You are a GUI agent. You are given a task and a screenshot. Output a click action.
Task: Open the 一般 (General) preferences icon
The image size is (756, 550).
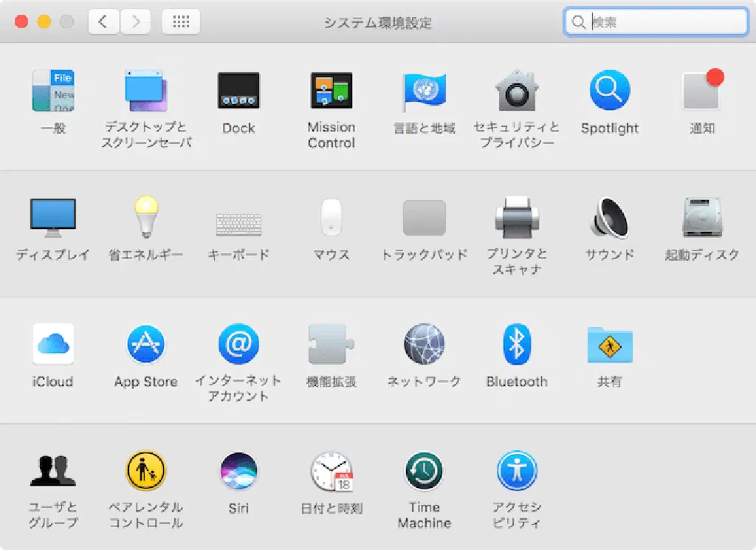tap(53, 92)
